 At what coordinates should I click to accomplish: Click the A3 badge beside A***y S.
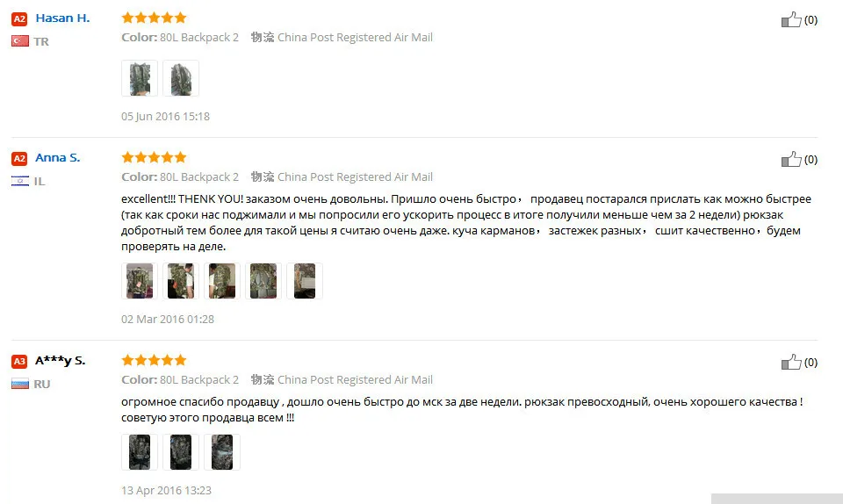click(x=19, y=361)
